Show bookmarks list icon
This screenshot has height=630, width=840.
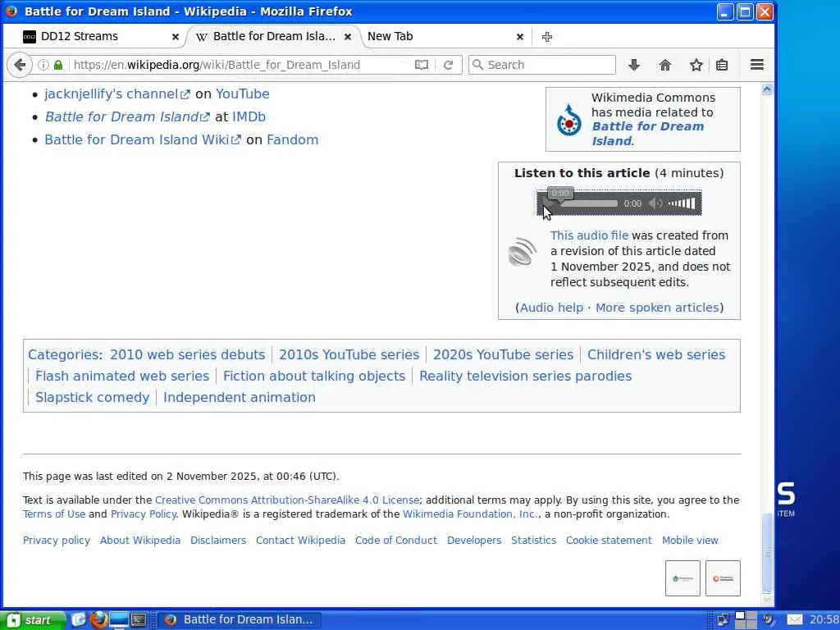point(722,65)
